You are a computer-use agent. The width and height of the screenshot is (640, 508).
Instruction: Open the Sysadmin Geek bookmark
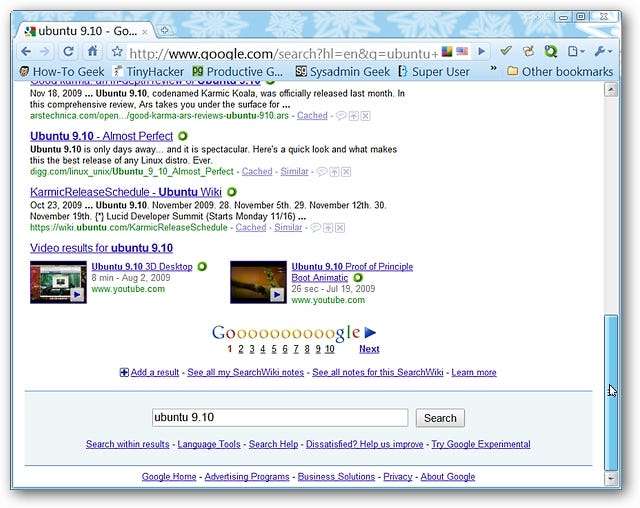(x=342, y=72)
